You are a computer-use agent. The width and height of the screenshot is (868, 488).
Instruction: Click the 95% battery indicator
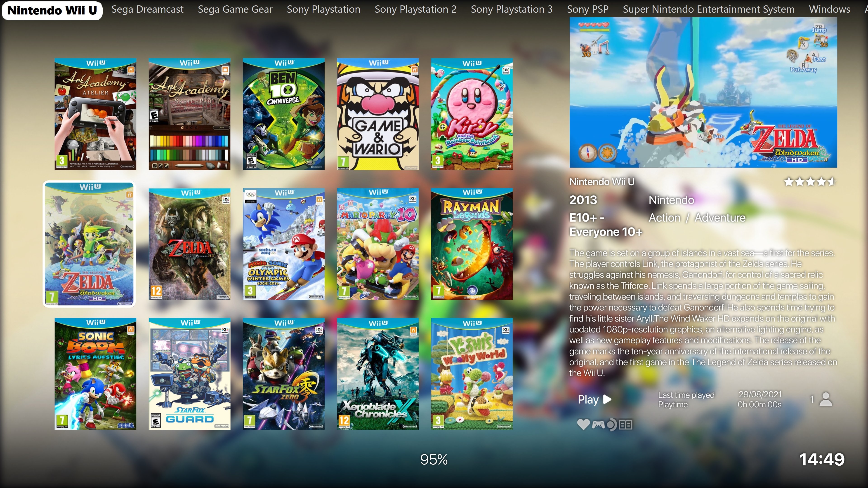[434, 460]
